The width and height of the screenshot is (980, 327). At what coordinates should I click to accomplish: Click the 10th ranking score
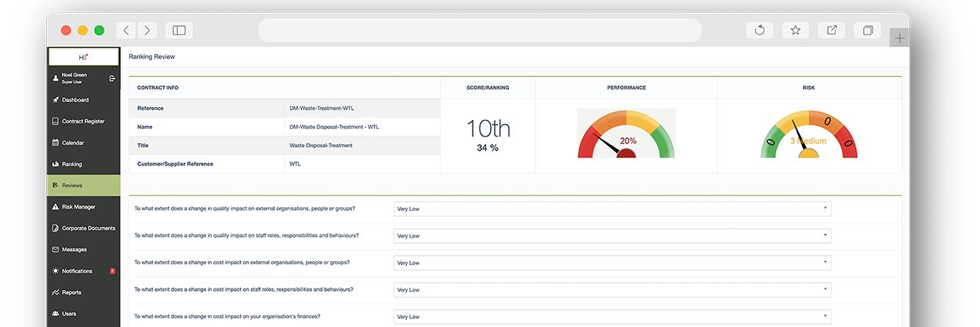pyautogui.click(x=488, y=129)
